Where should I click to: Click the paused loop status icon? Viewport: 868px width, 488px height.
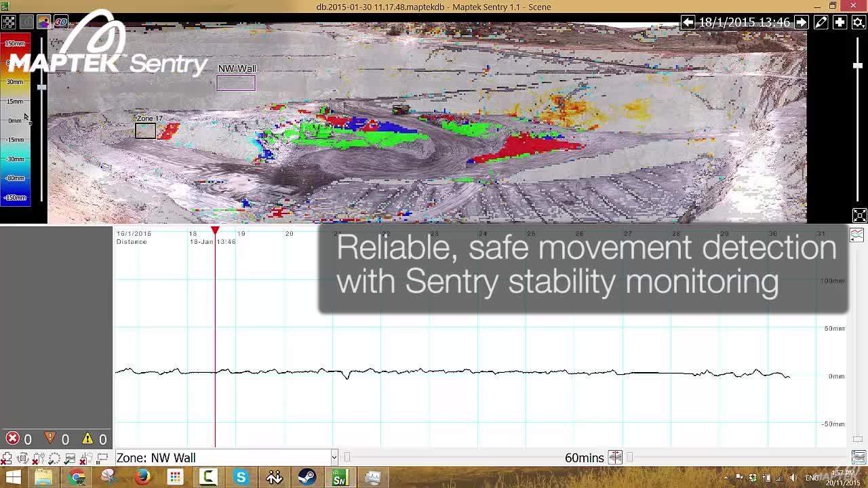pyautogui.click(x=23, y=458)
